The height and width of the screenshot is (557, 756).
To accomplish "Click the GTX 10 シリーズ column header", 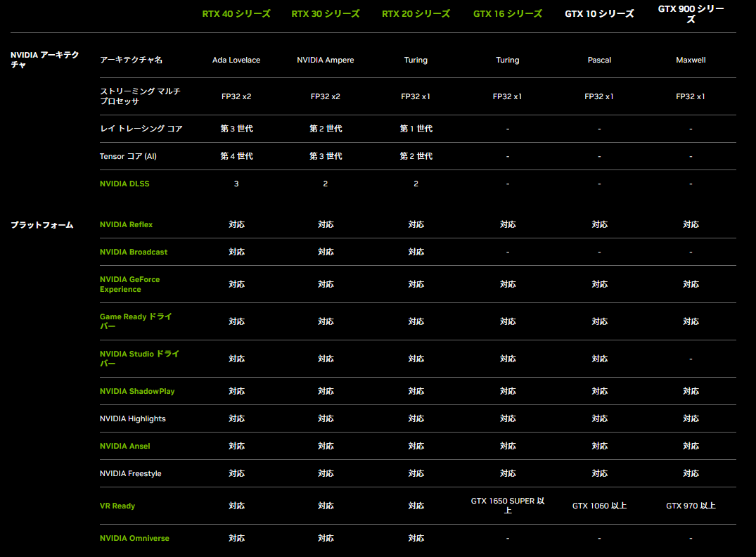I will 599,14.
